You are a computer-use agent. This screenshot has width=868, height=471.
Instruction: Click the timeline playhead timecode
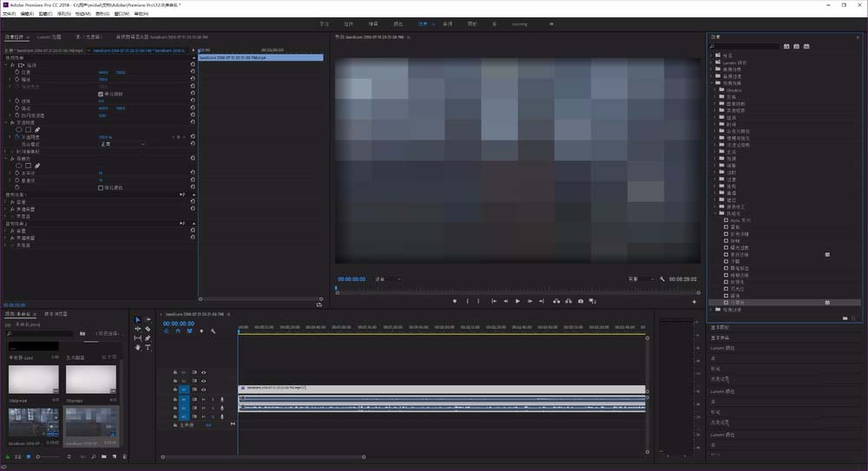178,324
